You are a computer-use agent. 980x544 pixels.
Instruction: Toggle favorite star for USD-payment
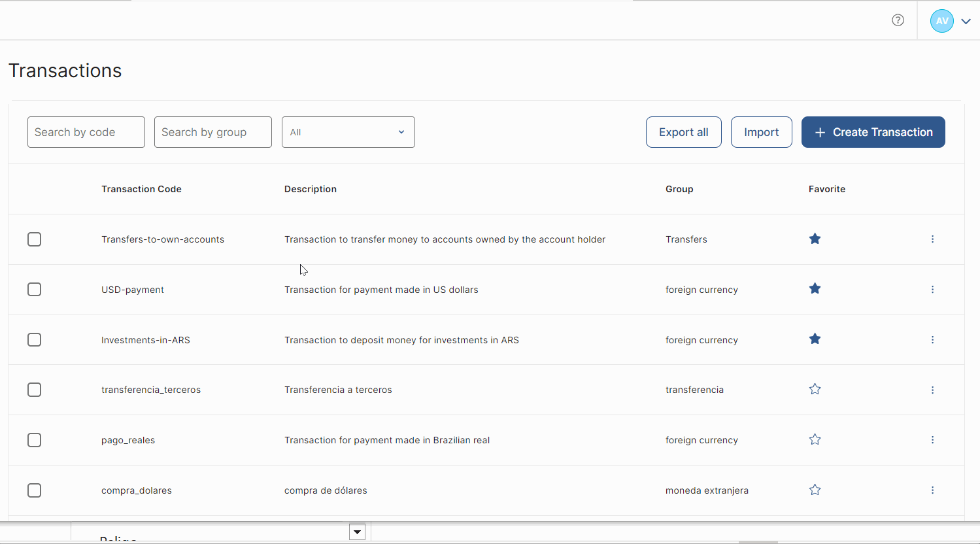click(815, 289)
